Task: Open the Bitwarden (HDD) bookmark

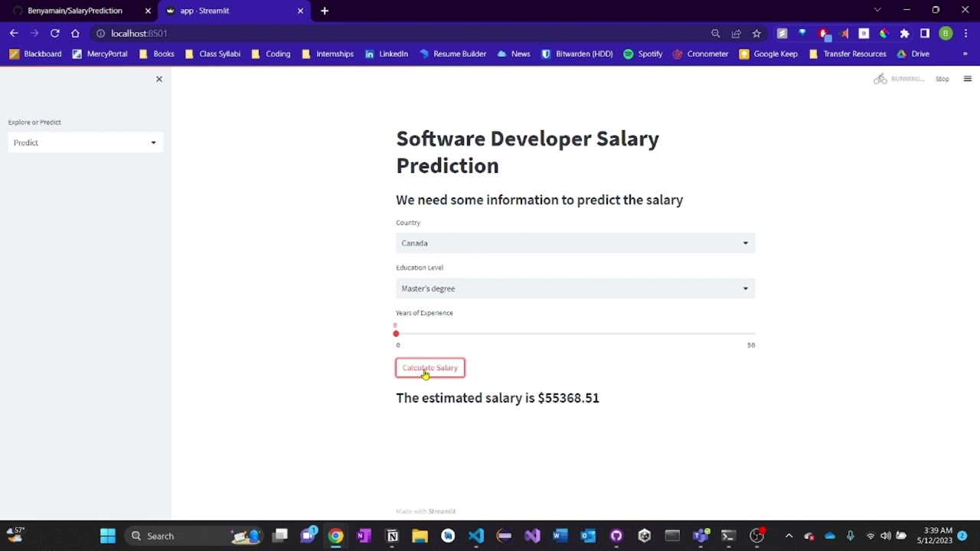Action: [x=577, y=54]
